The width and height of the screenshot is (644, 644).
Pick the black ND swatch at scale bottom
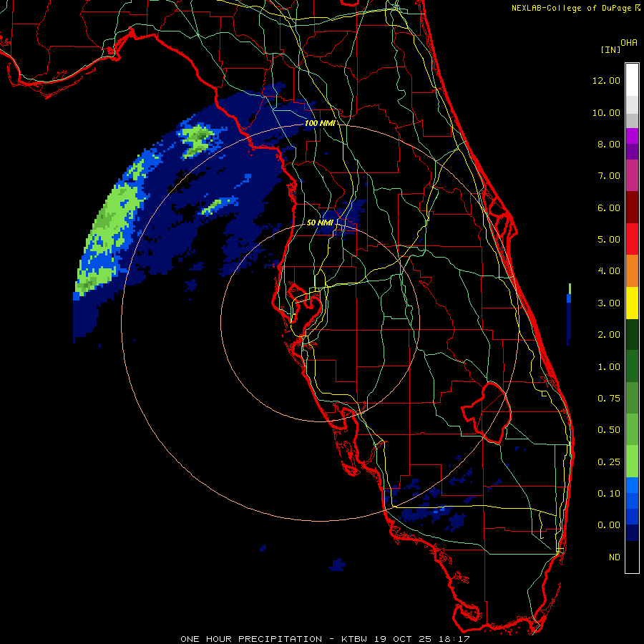(632, 557)
